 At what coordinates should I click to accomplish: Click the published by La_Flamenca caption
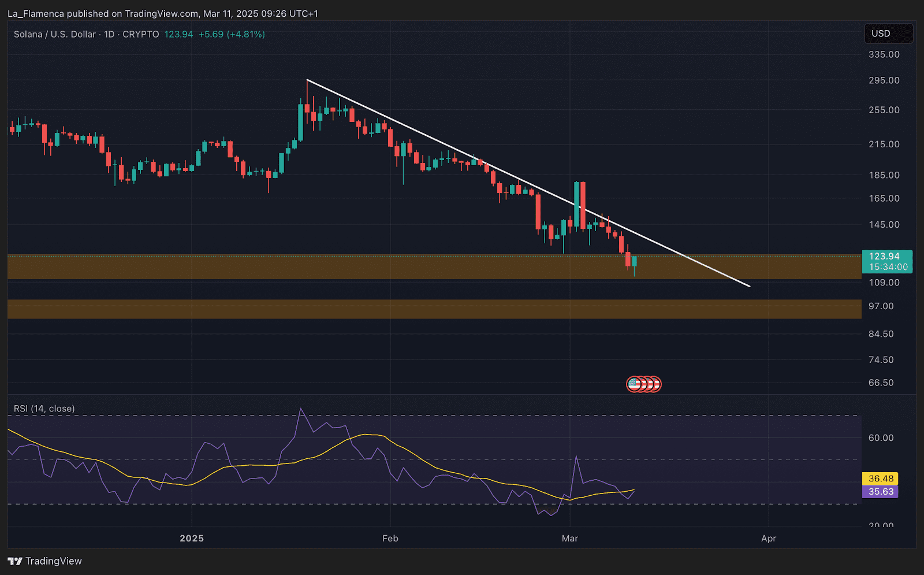(x=162, y=13)
